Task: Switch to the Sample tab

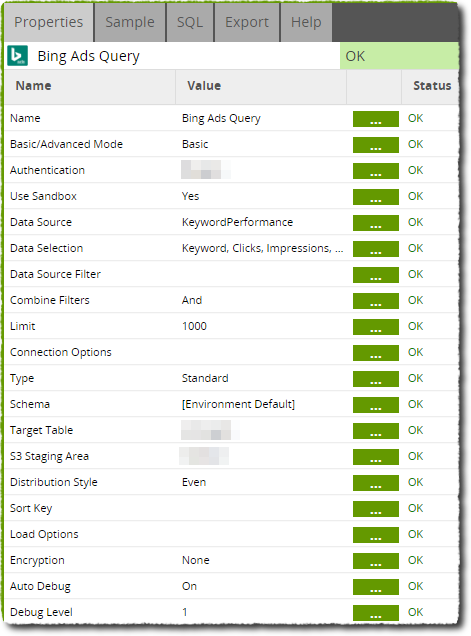Action: point(130,22)
